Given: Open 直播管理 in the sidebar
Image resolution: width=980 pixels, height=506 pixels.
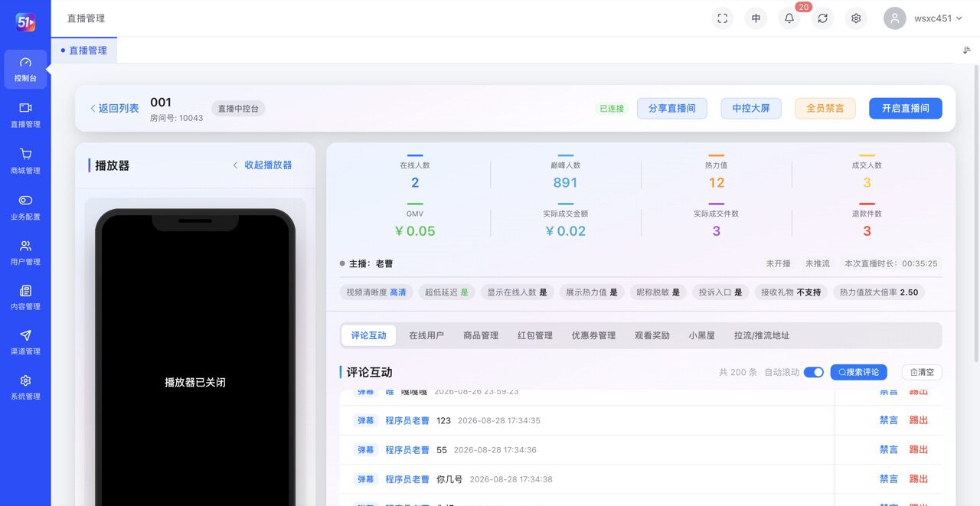Looking at the screenshot, I should coord(25,115).
